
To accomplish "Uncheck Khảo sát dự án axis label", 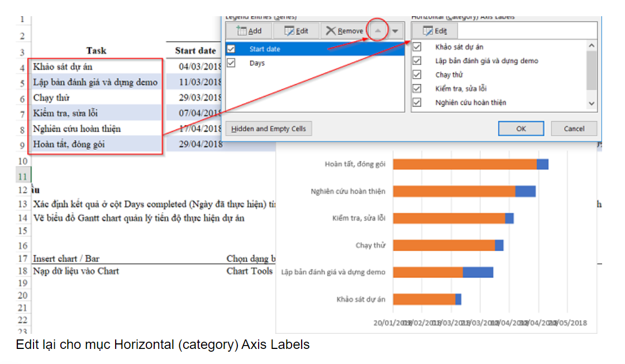I will (417, 47).
